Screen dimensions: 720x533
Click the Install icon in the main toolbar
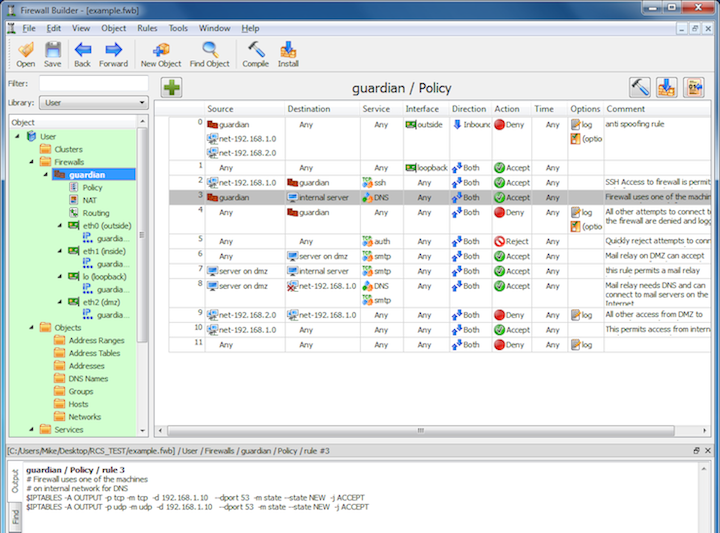[288, 54]
